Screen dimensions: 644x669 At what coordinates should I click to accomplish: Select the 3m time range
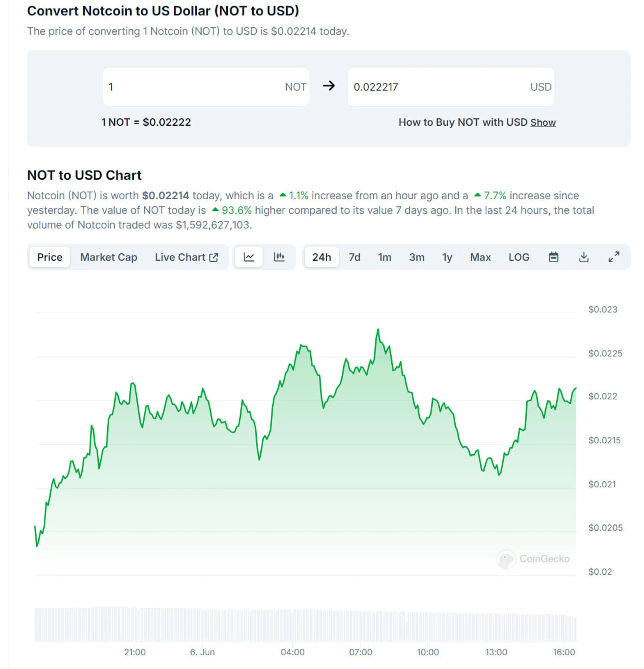416,257
